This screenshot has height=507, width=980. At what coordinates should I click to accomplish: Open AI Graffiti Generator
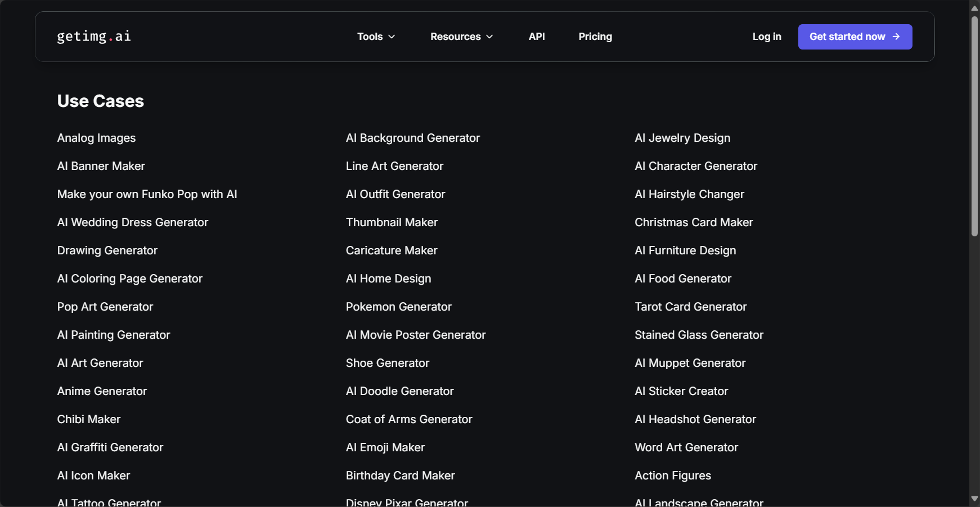110,447
